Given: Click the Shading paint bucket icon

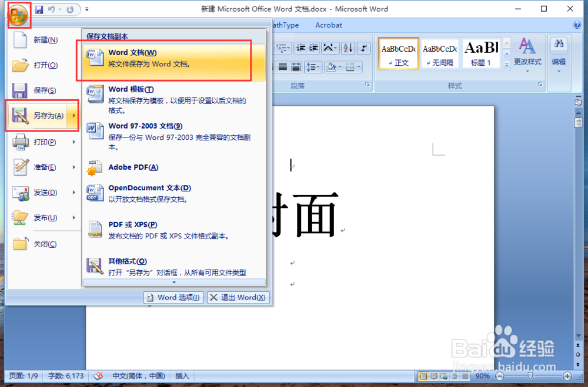Looking at the screenshot, I should click(x=331, y=67).
